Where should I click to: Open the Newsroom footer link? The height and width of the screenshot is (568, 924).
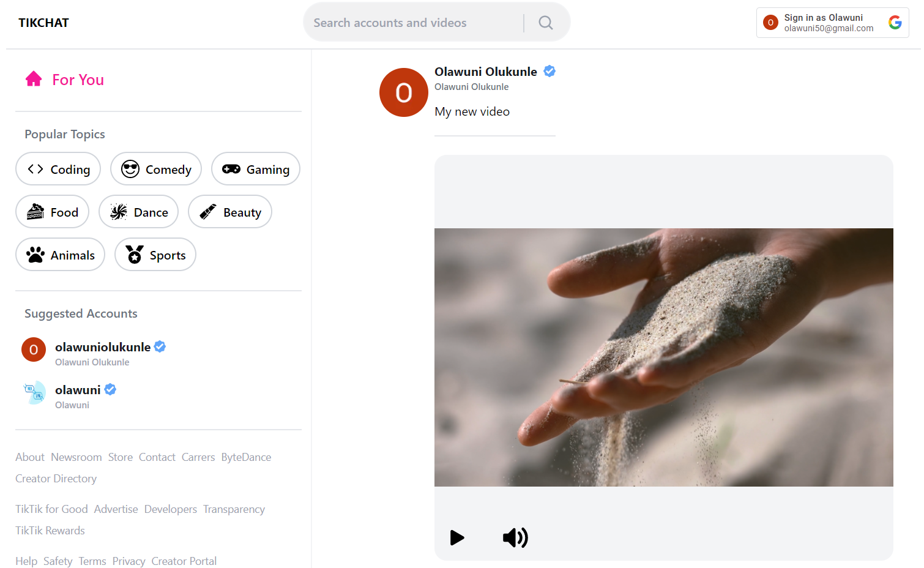76,457
